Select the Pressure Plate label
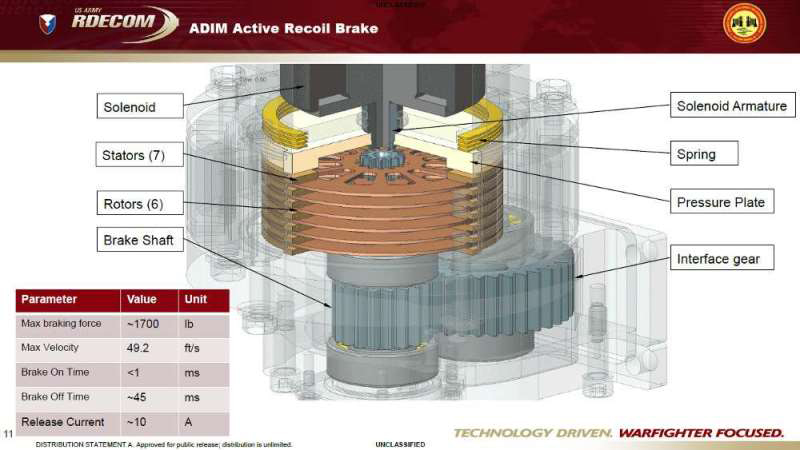Image resolution: width=800 pixels, height=450 pixels. click(721, 202)
